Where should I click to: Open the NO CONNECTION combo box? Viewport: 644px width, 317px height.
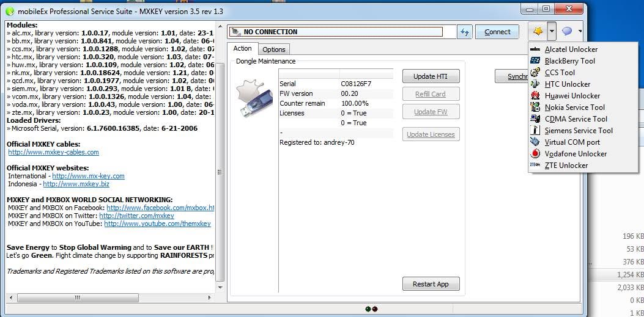coord(342,32)
